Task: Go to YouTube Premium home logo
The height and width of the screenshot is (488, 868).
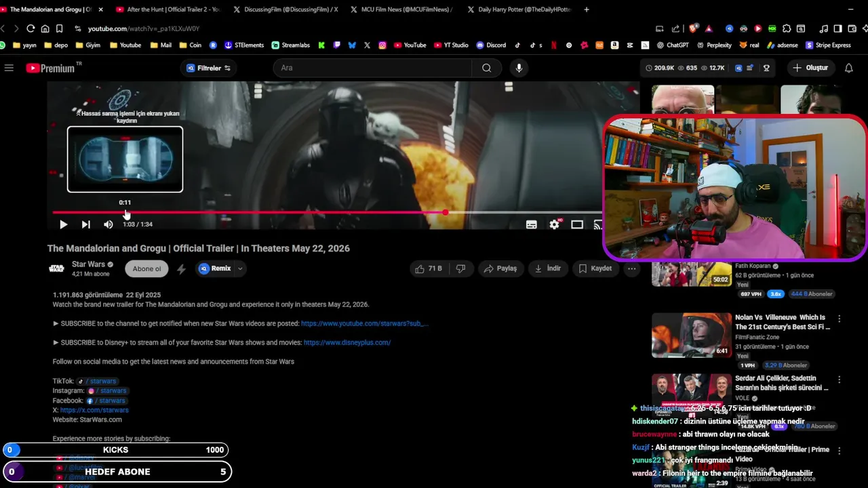Action: (50, 68)
